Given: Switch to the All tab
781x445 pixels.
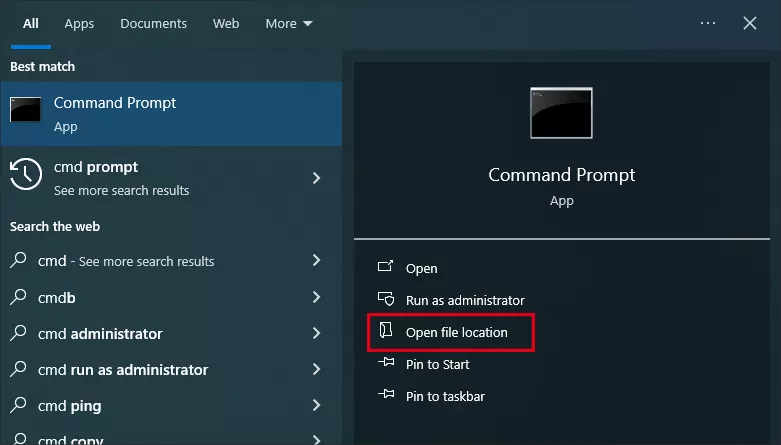Looking at the screenshot, I should click(x=30, y=23).
